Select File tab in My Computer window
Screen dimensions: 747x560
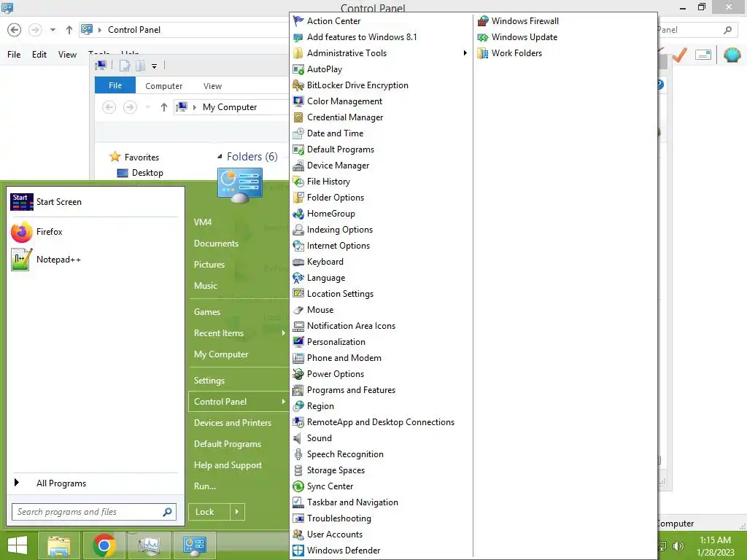pyautogui.click(x=115, y=85)
